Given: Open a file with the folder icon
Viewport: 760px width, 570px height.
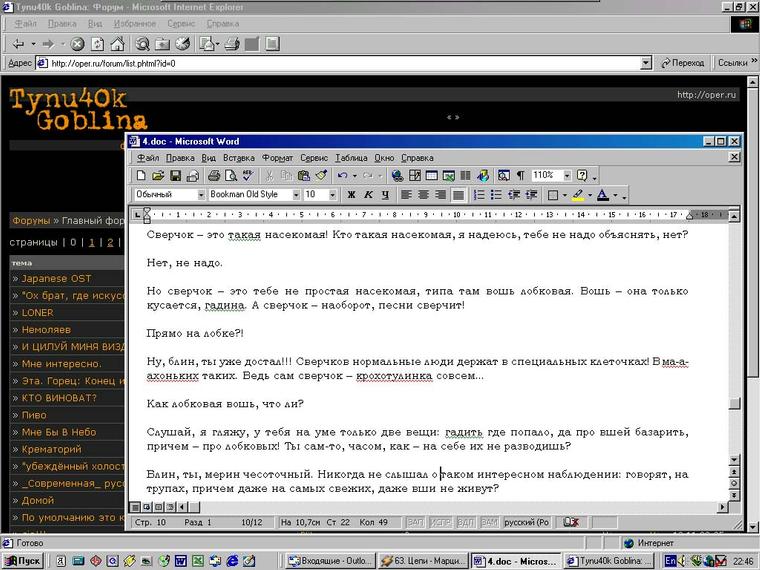Looking at the screenshot, I should (x=159, y=176).
